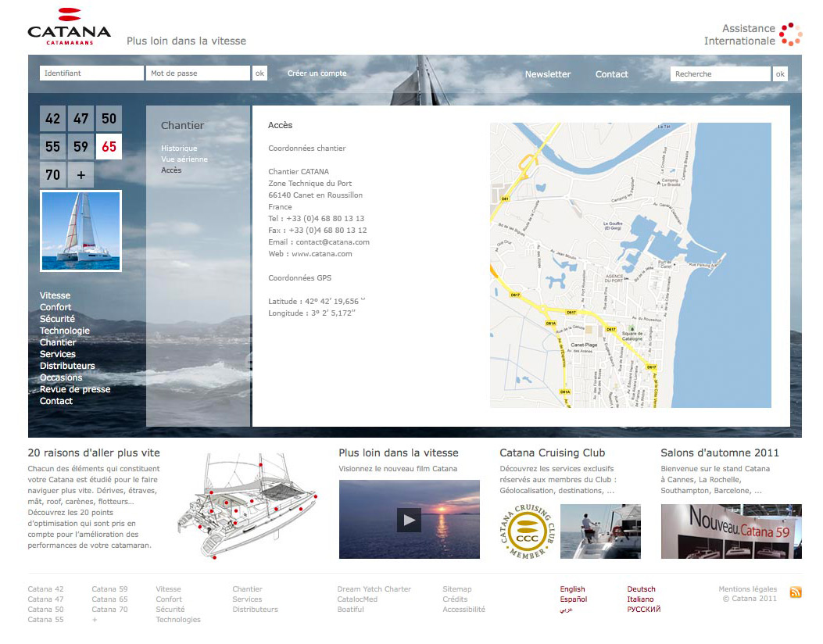Viewport: 823px width, 644px height.
Task: Open Chantier in the sidebar menu
Action: [x=58, y=342]
